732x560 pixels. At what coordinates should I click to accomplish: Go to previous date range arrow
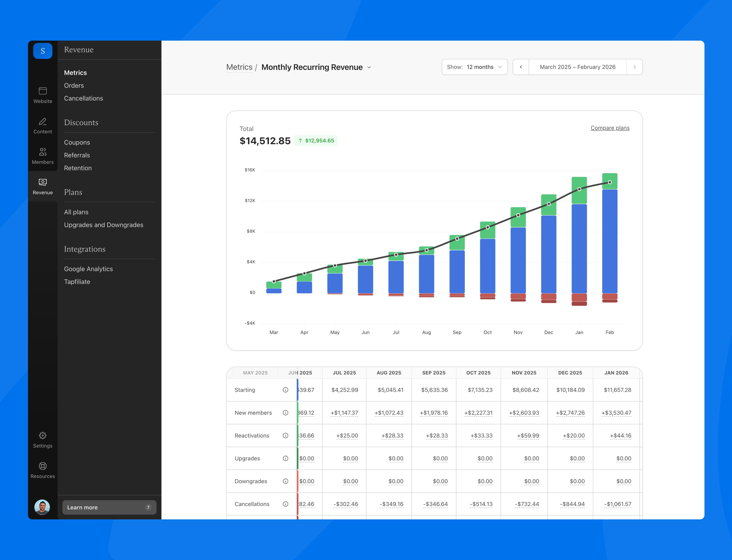click(x=521, y=67)
